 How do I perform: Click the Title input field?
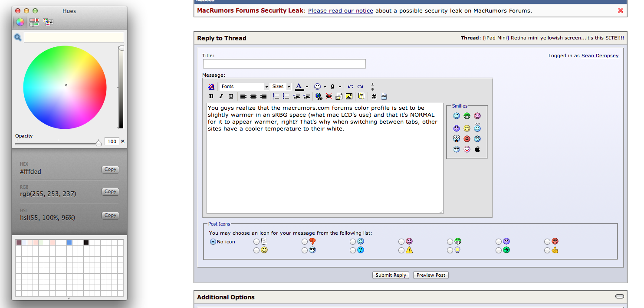(284, 64)
